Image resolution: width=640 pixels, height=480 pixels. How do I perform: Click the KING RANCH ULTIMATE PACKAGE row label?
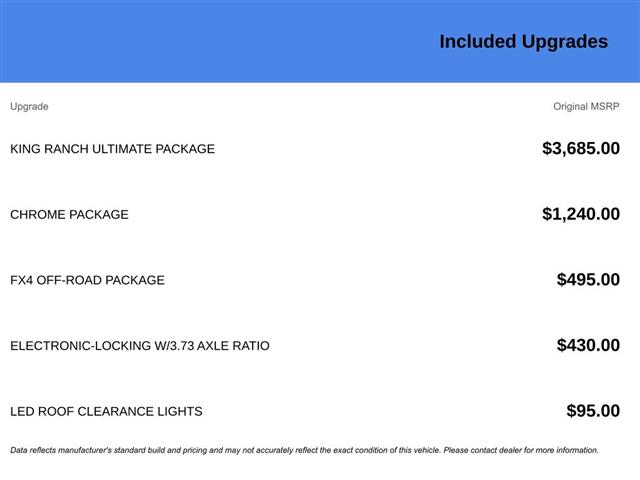(112, 149)
